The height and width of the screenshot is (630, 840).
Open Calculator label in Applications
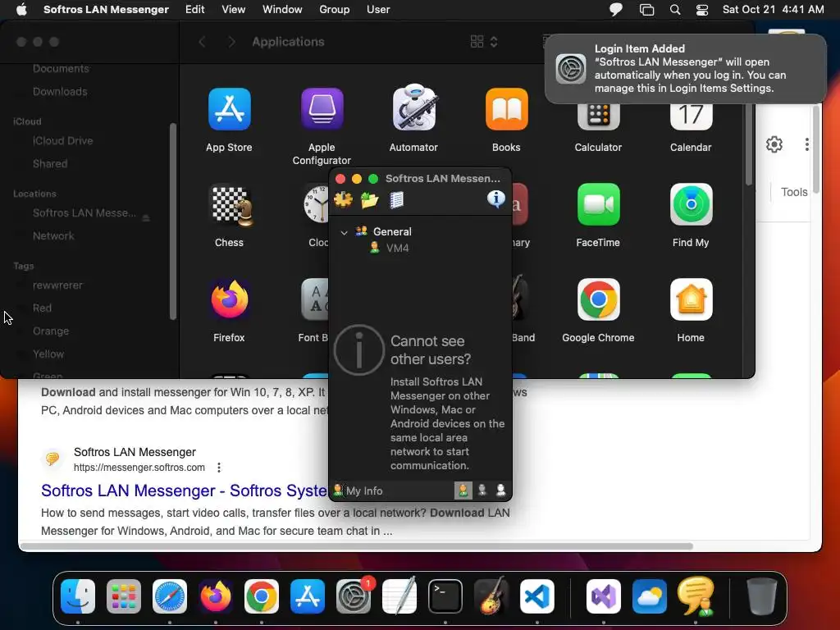coord(598,148)
